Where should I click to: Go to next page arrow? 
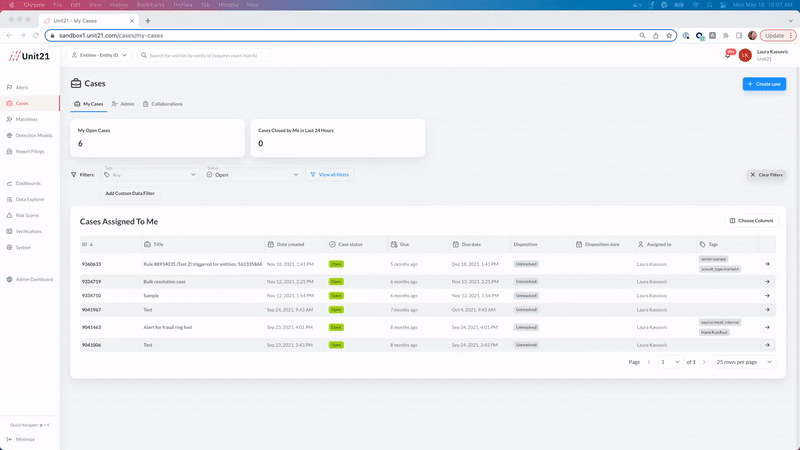point(704,362)
